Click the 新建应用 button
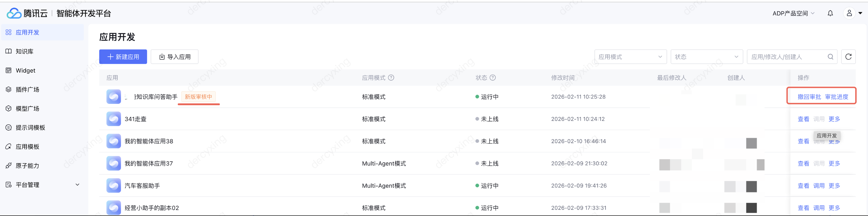The width and height of the screenshot is (868, 216). coord(123,57)
